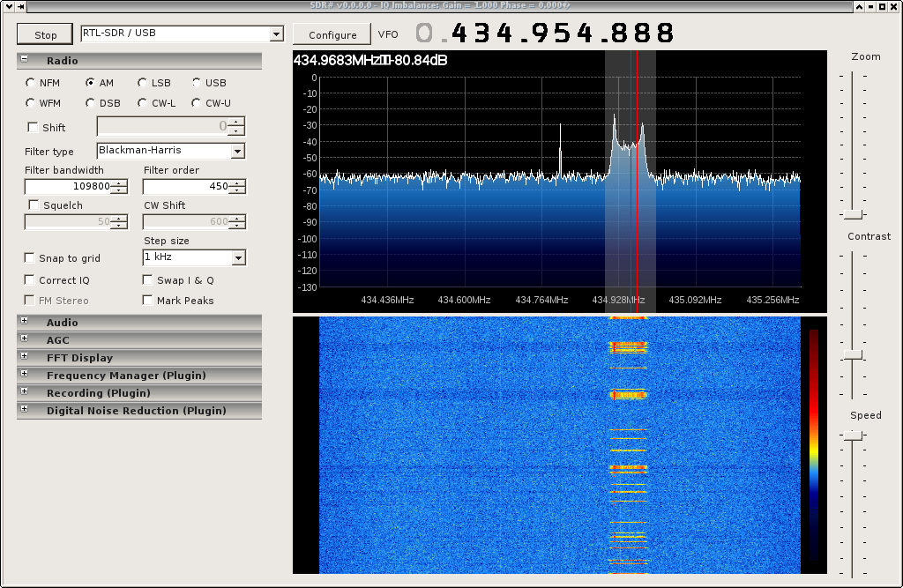Image resolution: width=903 pixels, height=588 pixels.
Task: Enable Snap to grid
Action: (x=29, y=257)
